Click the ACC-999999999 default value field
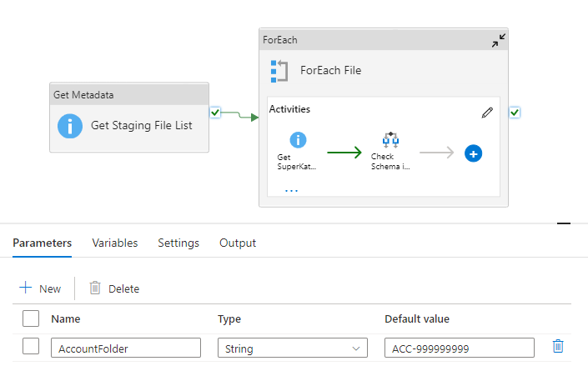Image resolution: width=588 pixels, height=376 pixels. click(x=459, y=348)
